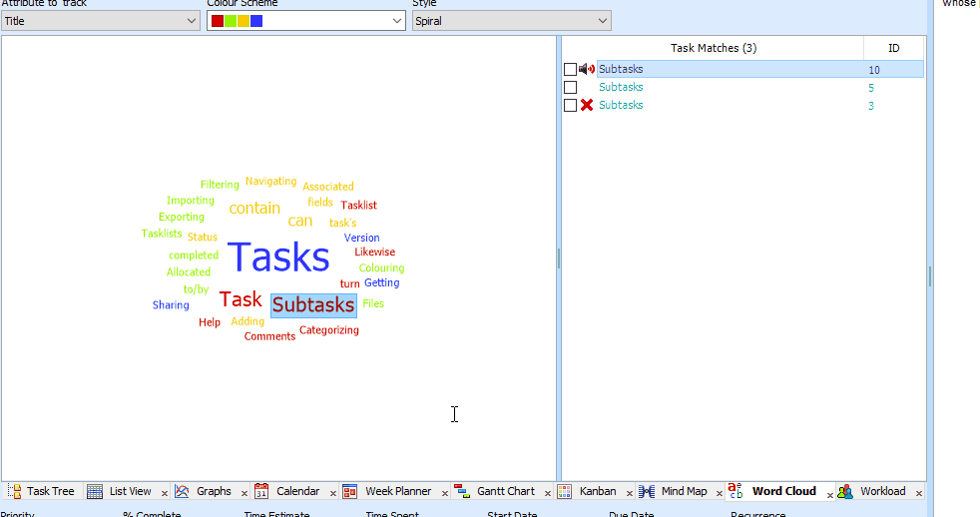Viewport: 980px width, 517px height.
Task: Close the Calendar tab
Action: point(333,494)
